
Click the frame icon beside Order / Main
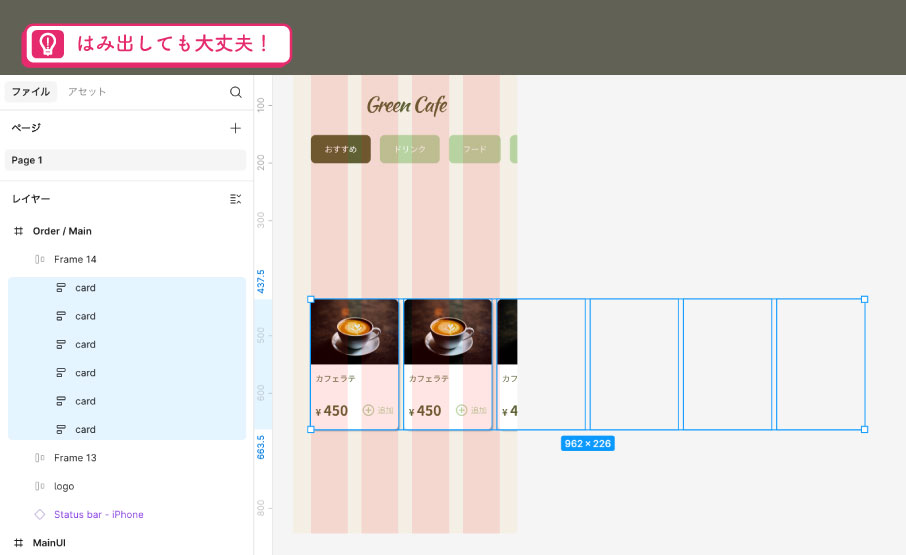(x=18, y=231)
